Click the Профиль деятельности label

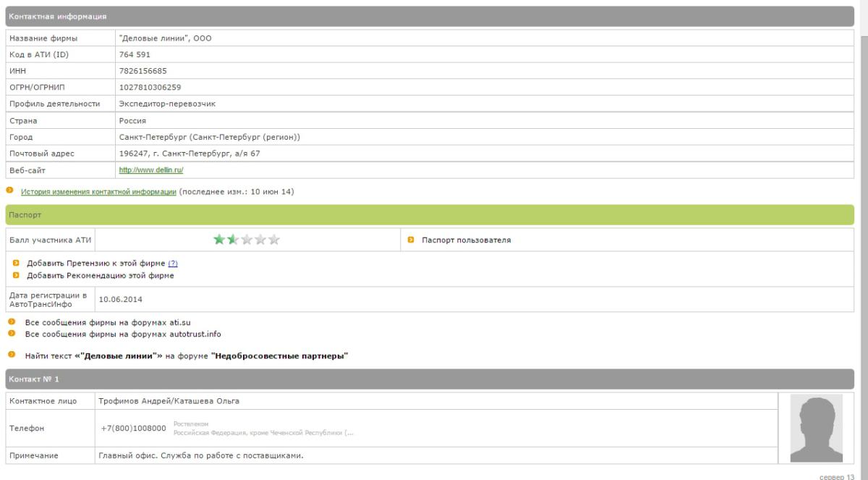point(54,104)
